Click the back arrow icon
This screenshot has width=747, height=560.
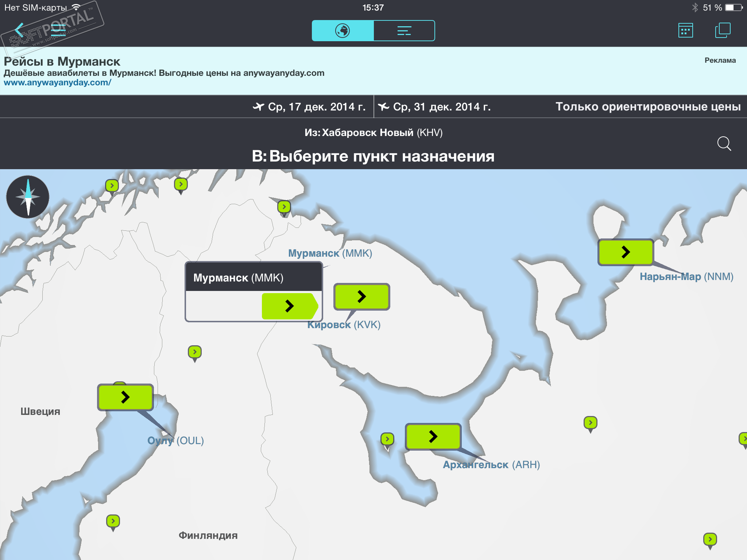tap(19, 30)
